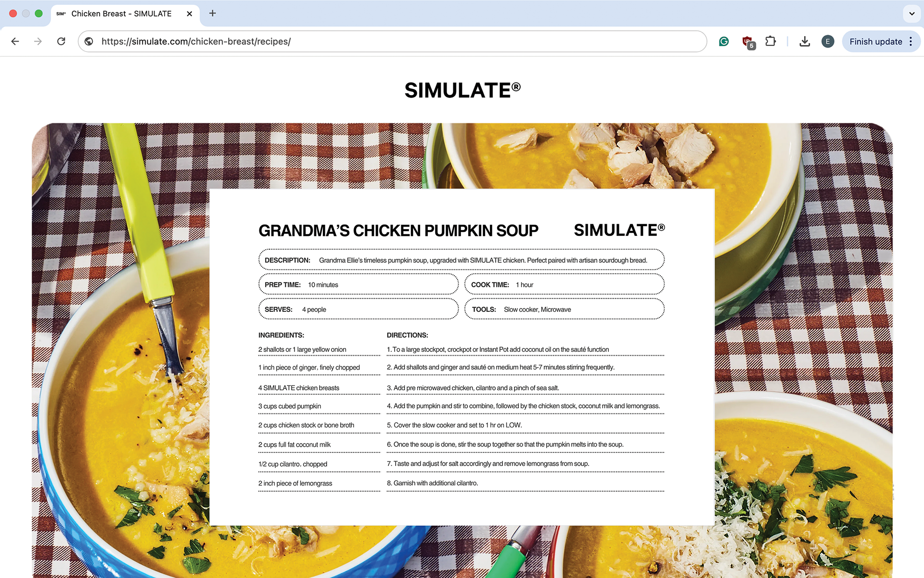The height and width of the screenshot is (578, 924).
Task: Click step 5 'Cover the slow cooker'
Action: tap(454, 425)
